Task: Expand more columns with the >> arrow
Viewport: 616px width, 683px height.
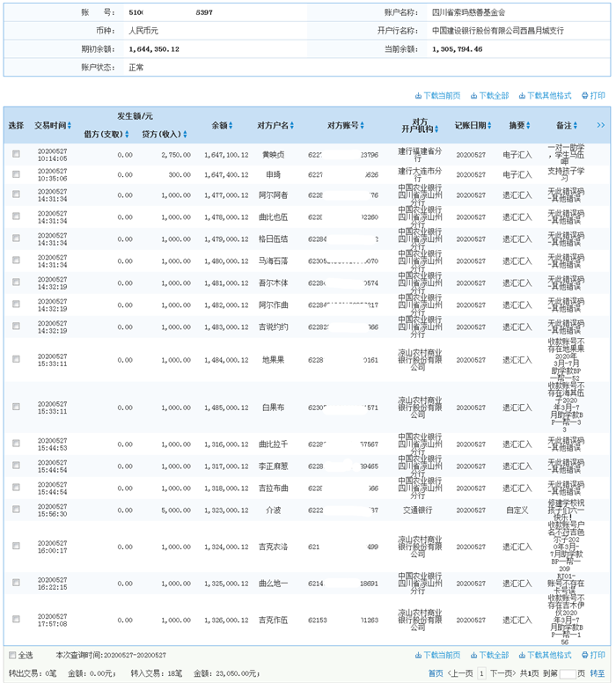Action: pyautogui.click(x=600, y=126)
